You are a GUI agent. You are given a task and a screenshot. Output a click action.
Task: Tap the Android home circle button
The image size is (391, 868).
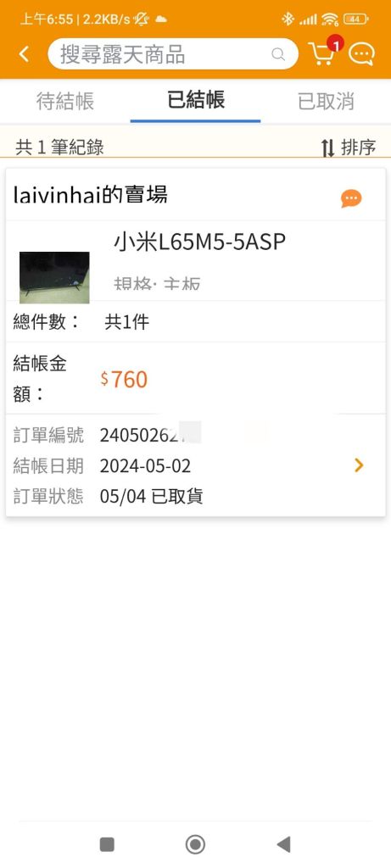tap(195, 844)
